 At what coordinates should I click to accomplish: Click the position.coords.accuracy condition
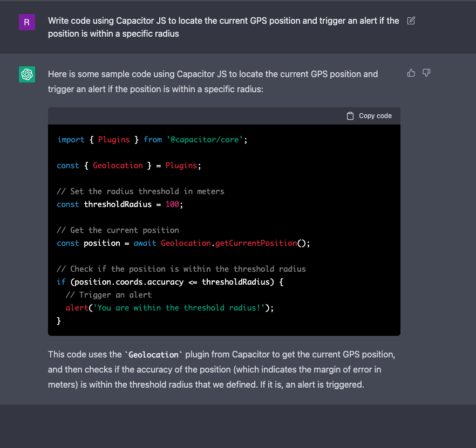[127, 282]
